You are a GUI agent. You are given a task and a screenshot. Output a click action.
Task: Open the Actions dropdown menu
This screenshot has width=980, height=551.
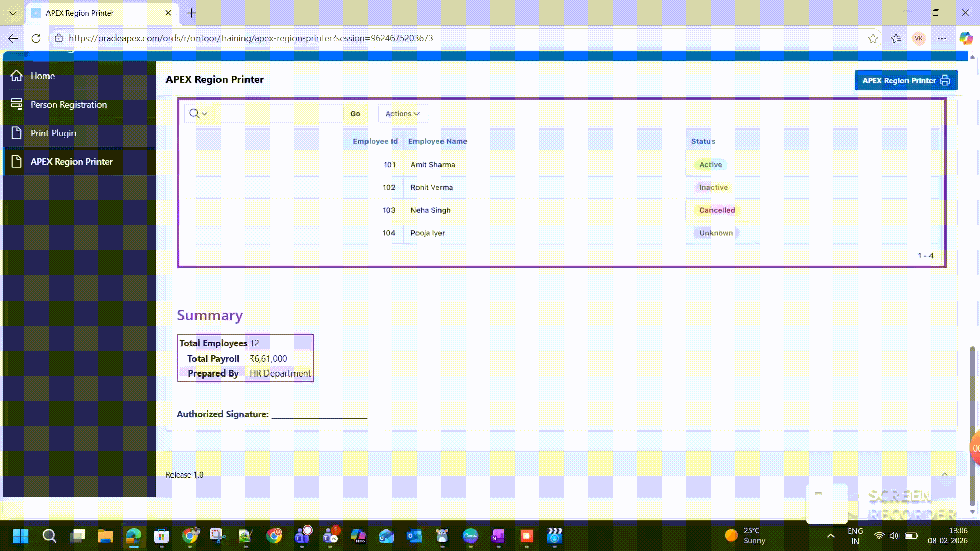[403, 113]
